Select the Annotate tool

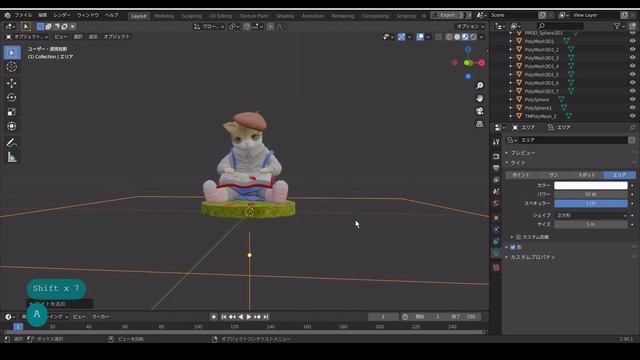click(x=12, y=142)
